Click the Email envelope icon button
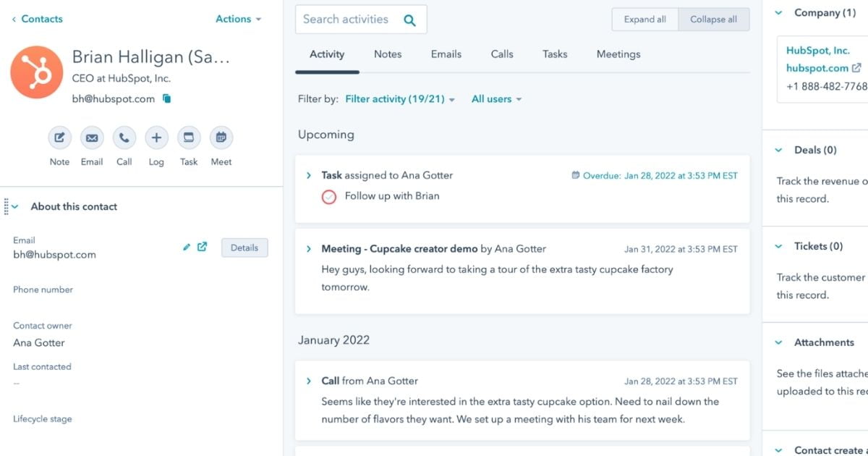Screen dimensions: 868x456 tap(92, 138)
